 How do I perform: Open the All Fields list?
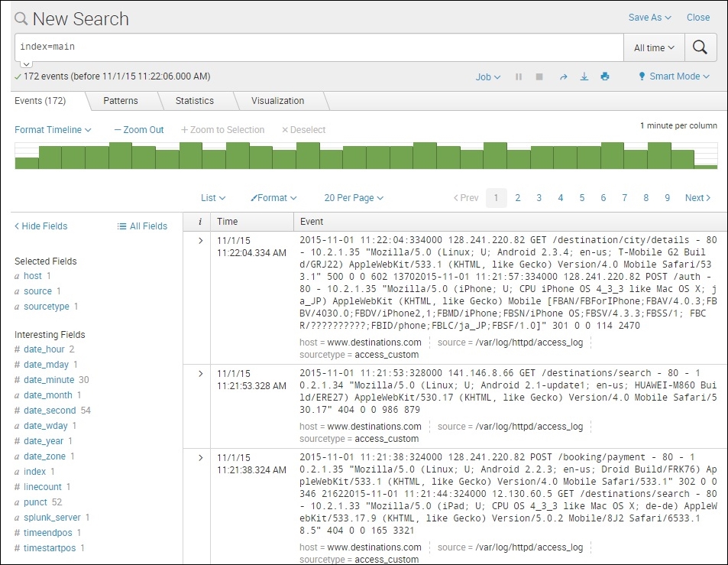[x=142, y=226]
